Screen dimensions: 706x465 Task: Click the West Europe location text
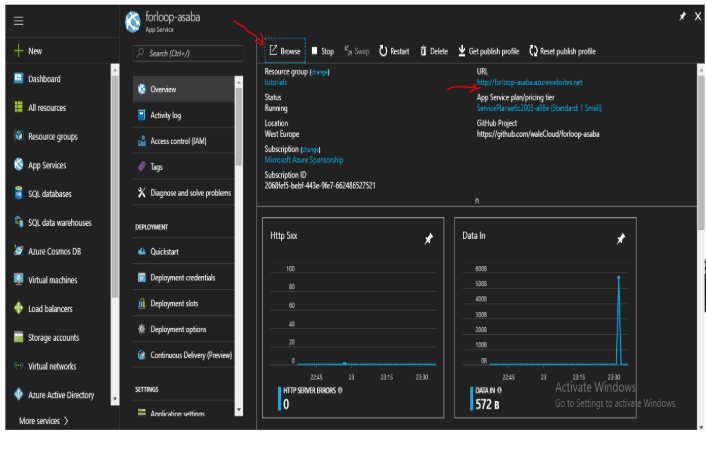click(x=281, y=134)
